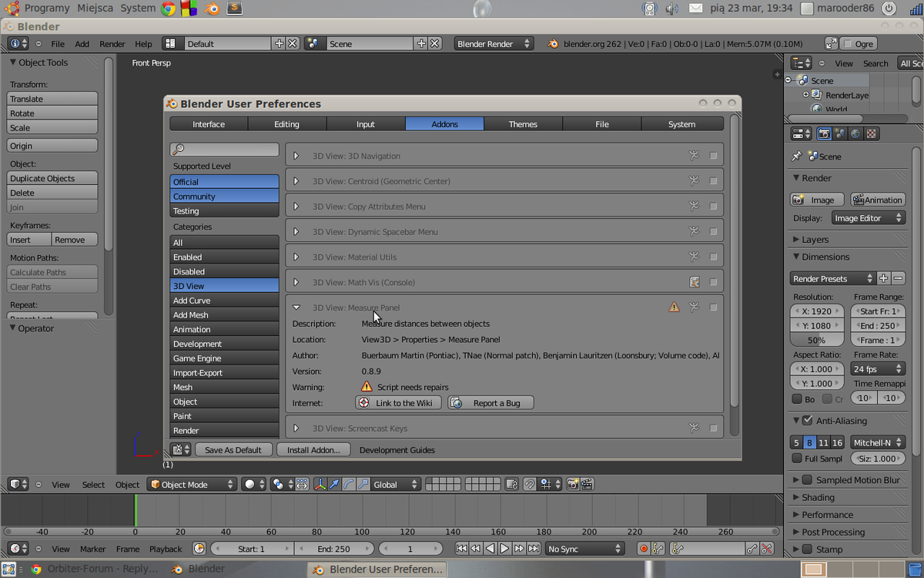Image resolution: width=924 pixels, height=578 pixels.
Task: Enable Measure Panel addon checkbox
Action: 713,307
